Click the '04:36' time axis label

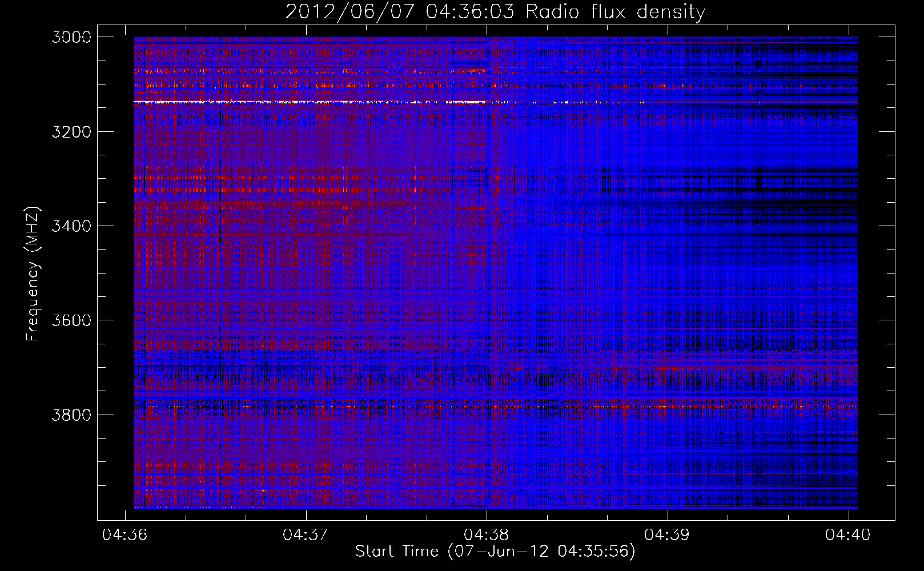(124, 534)
